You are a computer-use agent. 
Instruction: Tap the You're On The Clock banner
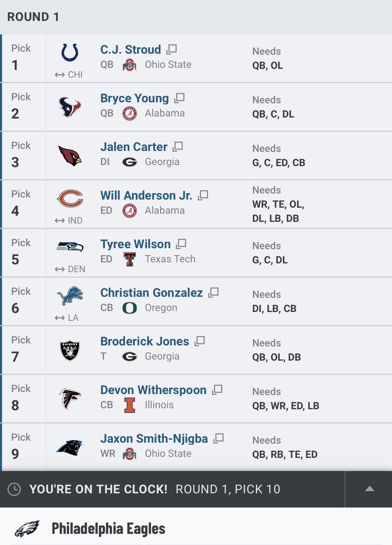155,489
